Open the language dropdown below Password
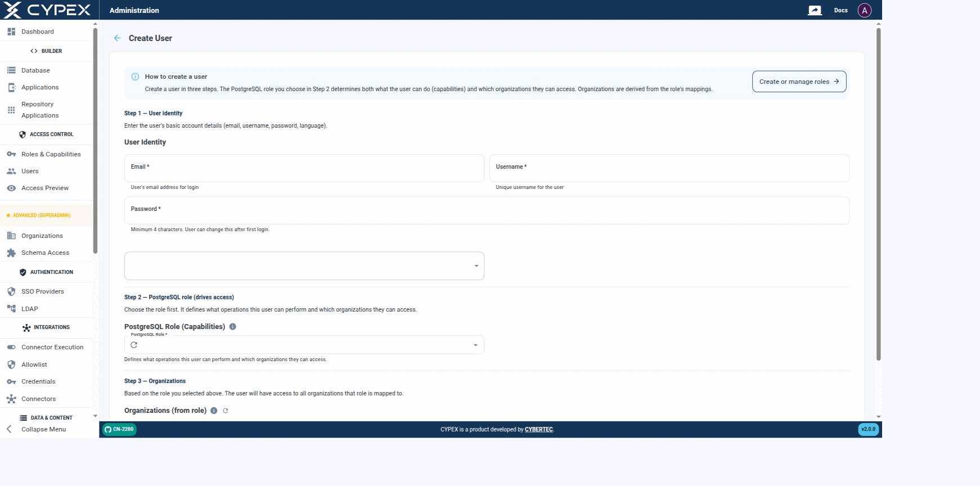 coord(304,265)
